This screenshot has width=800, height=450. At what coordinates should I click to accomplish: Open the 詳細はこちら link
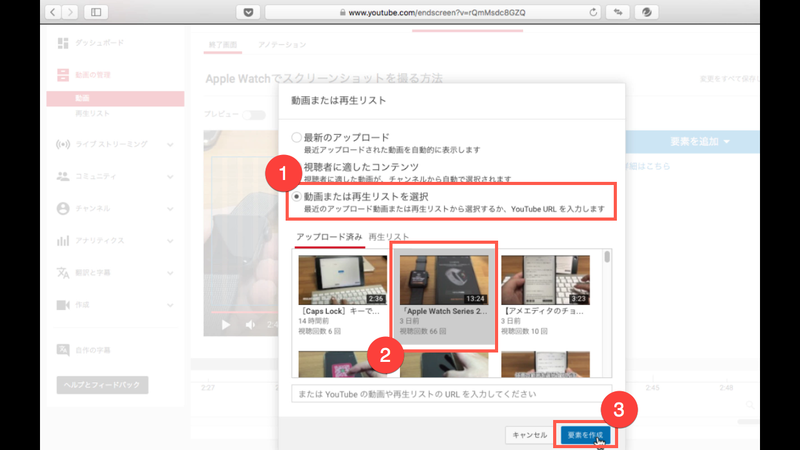point(648,166)
